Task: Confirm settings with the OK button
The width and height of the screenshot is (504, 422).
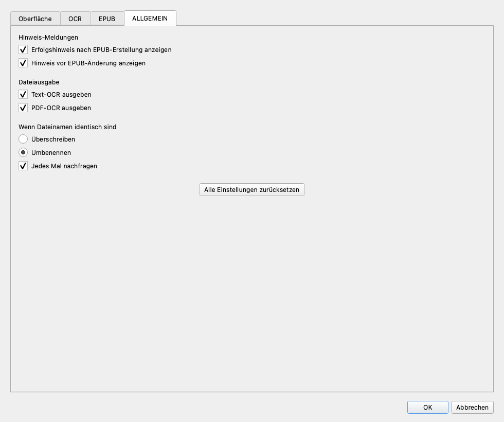Action: coord(428,407)
